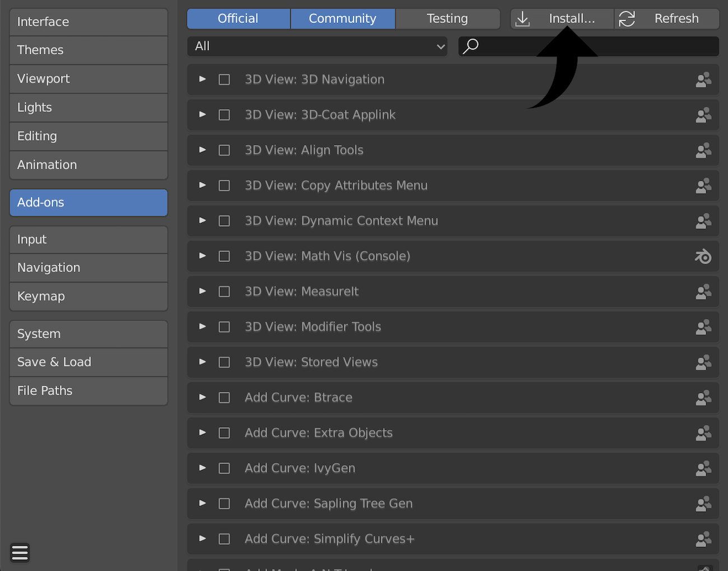
Task: Open the File Paths preferences section
Action: [x=88, y=391]
